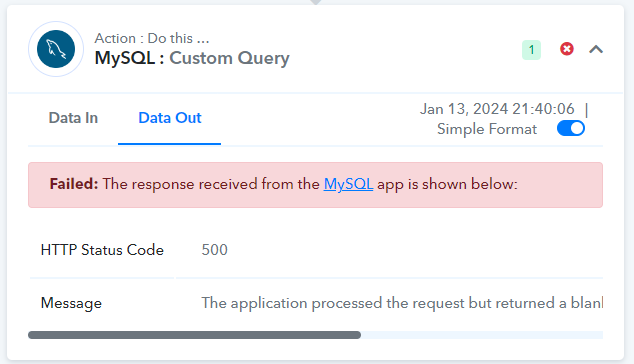Click the green task count badge
This screenshot has width=634, height=364.
531,50
